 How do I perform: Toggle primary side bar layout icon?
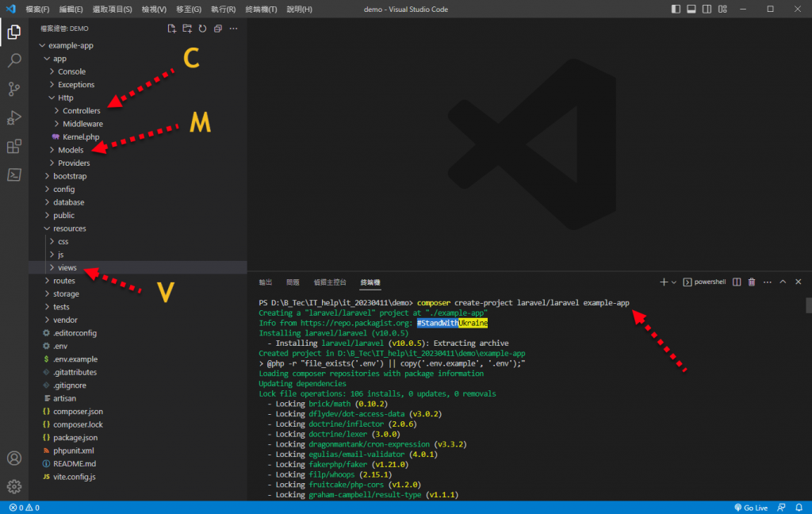(x=676, y=9)
